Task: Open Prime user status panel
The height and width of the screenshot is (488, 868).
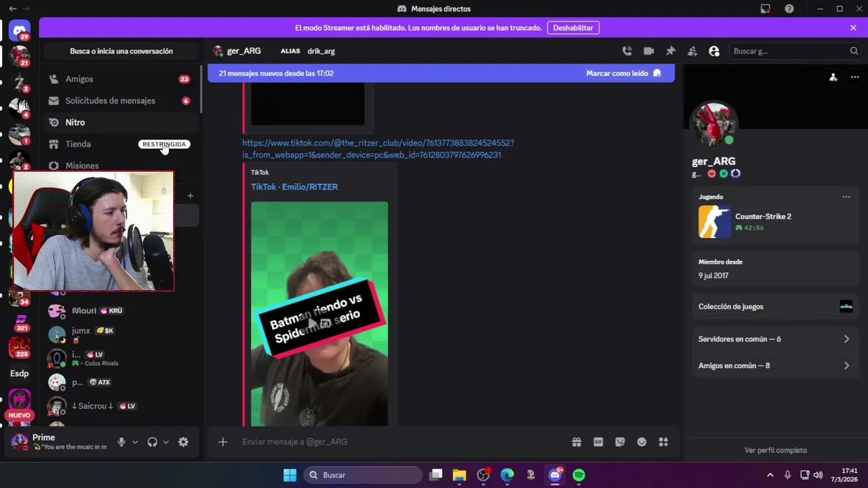Action: point(58,442)
